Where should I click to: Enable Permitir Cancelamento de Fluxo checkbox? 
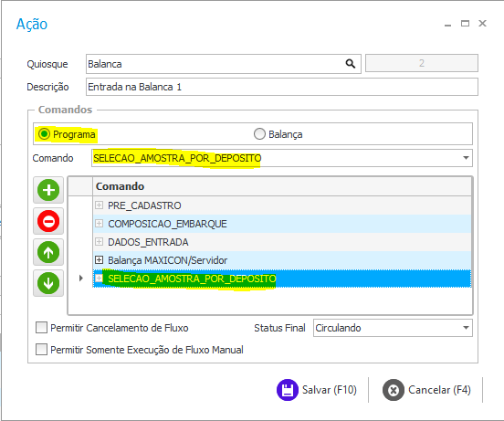pos(41,328)
